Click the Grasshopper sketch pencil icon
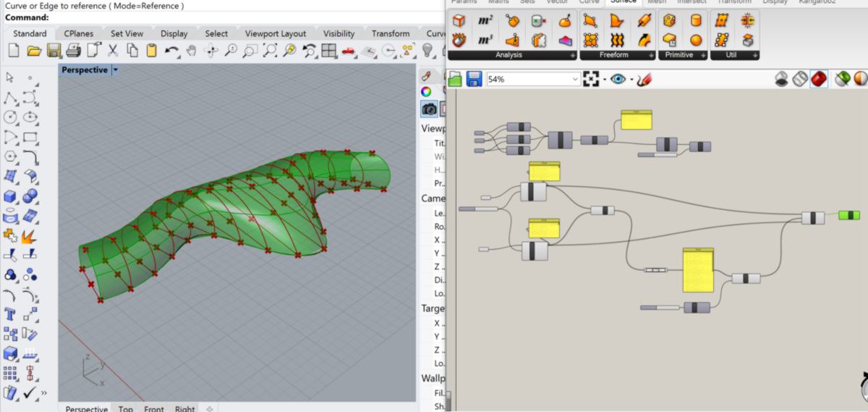 pos(644,79)
